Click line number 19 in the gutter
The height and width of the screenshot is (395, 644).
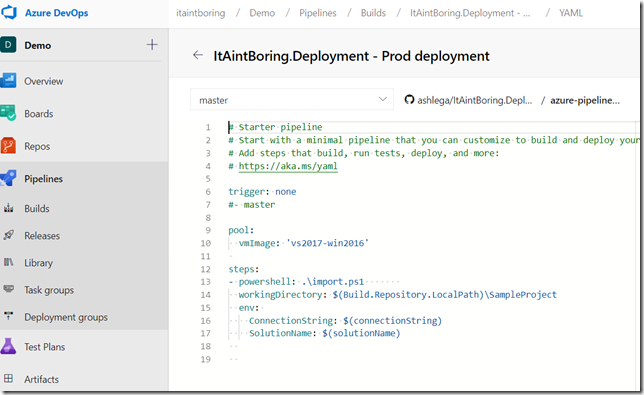click(205, 359)
